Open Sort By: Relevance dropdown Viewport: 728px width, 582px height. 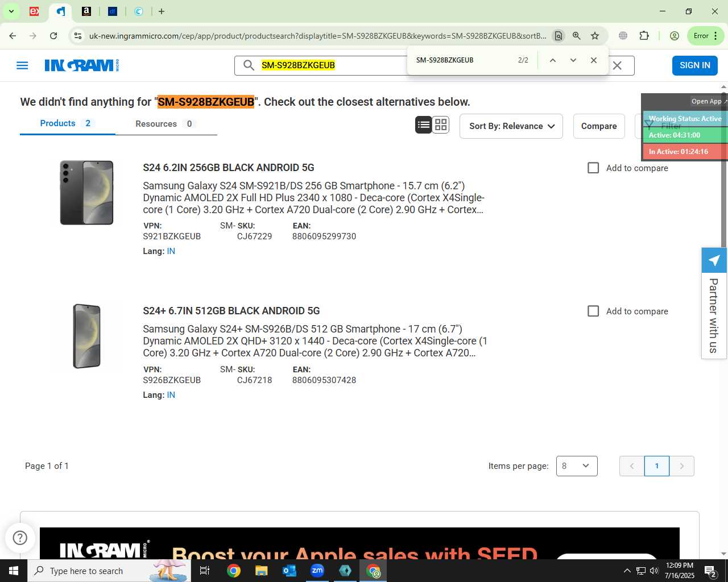point(511,126)
